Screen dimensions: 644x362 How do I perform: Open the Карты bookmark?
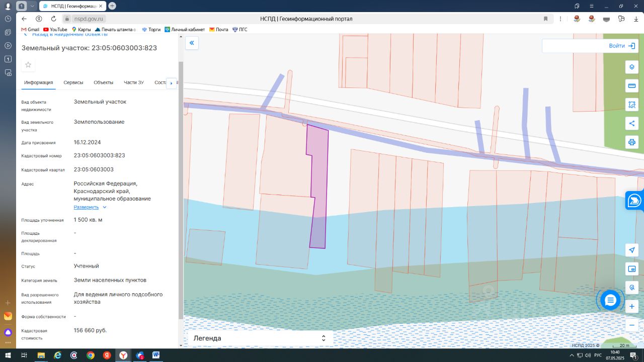tap(81, 30)
